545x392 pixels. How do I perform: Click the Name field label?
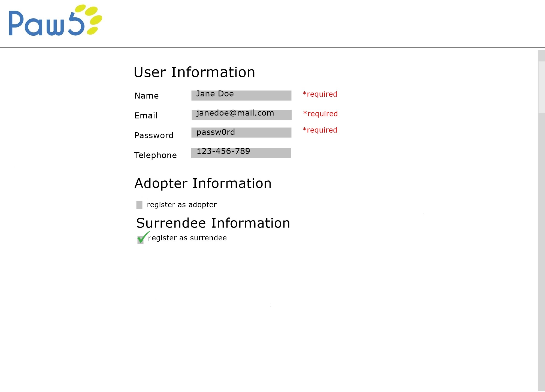tap(146, 96)
